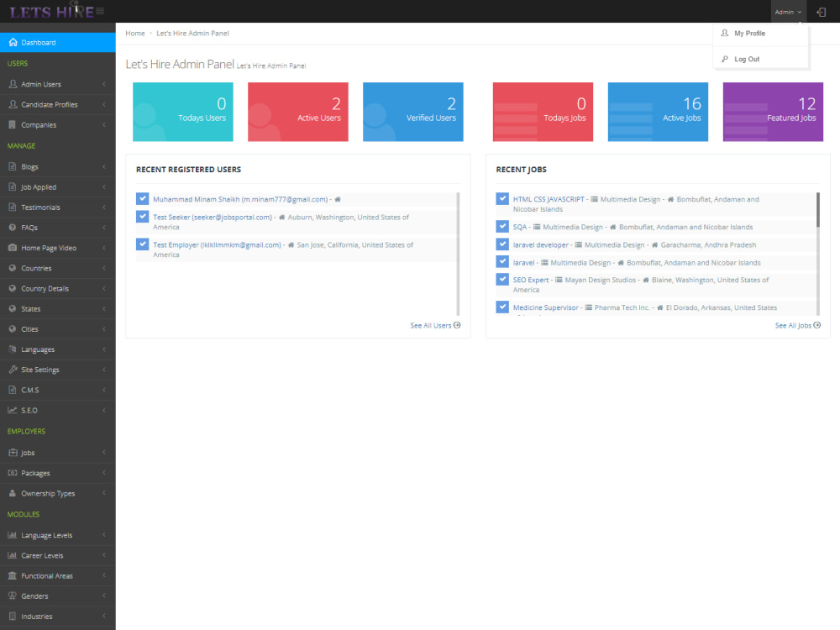The height and width of the screenshot is (630, 840).
Task: Click the Job Applied icon
Action: [x=13, y=187]
